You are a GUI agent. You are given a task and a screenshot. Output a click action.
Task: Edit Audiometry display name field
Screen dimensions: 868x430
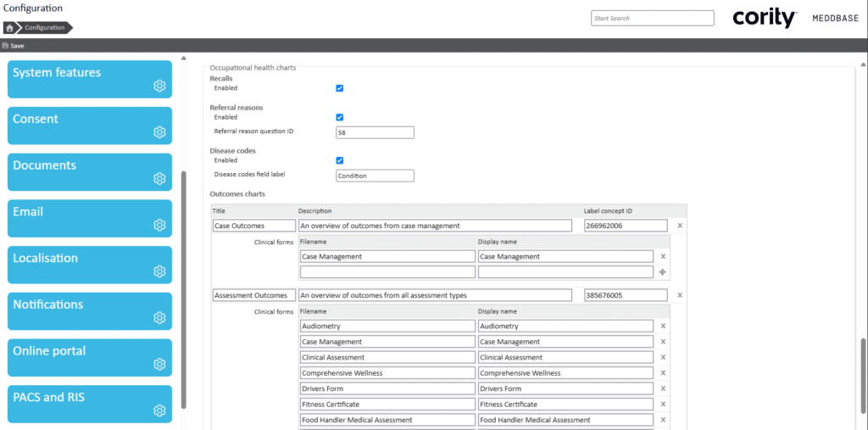point(565,327)
